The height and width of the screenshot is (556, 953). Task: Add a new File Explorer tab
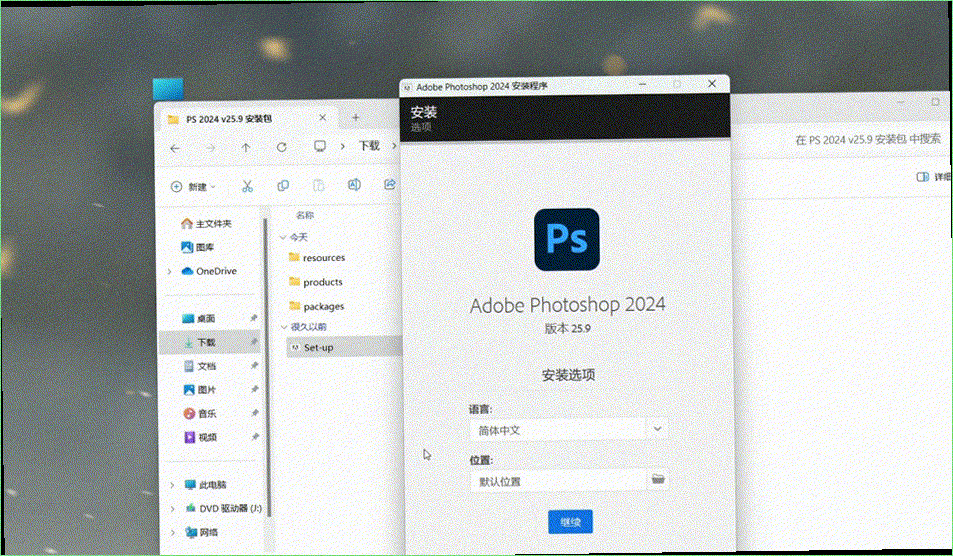(356, 118)
